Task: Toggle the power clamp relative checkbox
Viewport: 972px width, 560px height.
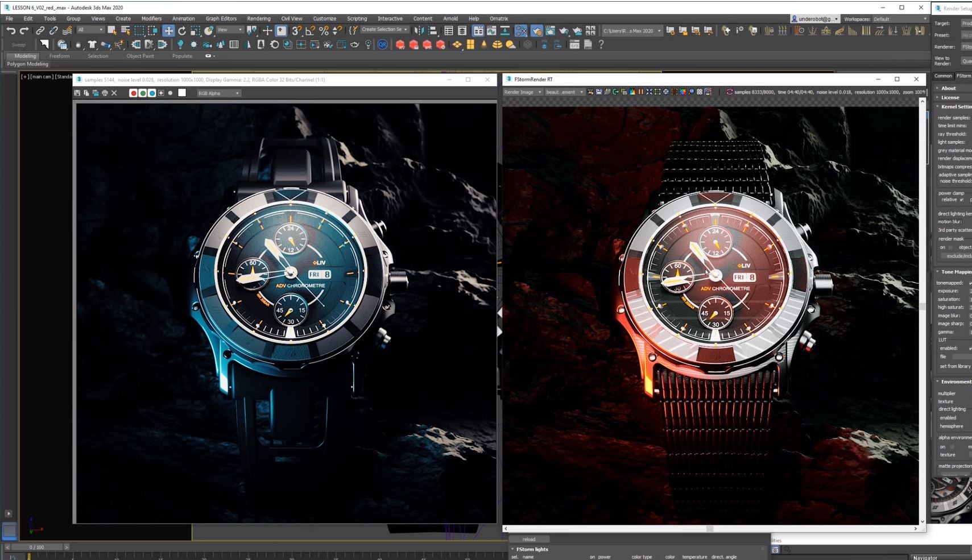Action: [x=962, y=200]
